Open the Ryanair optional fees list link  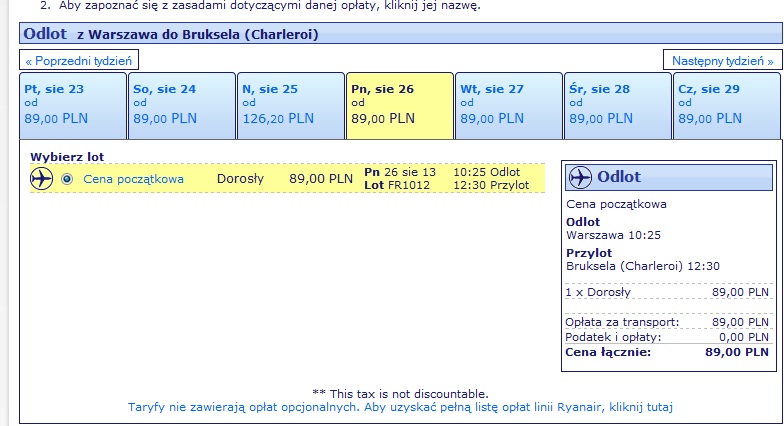400,407
